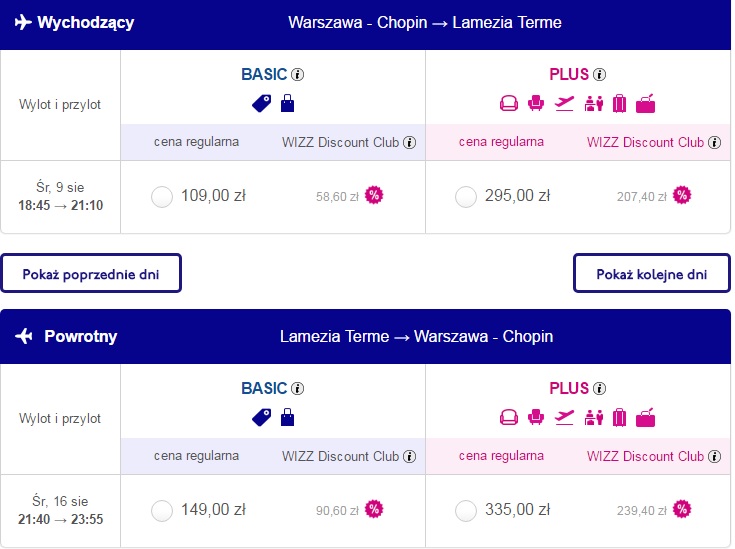Click the return 90,60 zł discount percent badge
This screenshot has height=549, width=735.
coord(374,509)
